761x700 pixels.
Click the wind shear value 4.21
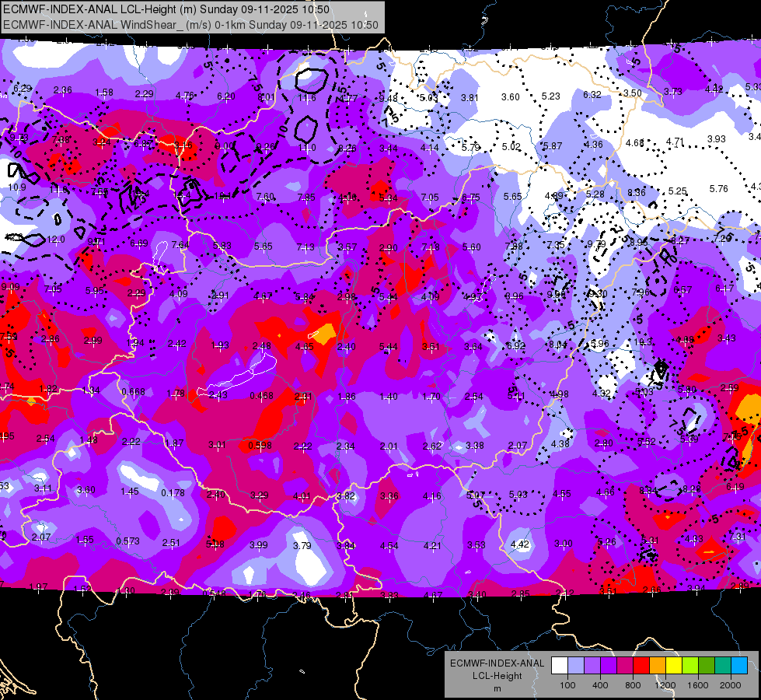432,545
